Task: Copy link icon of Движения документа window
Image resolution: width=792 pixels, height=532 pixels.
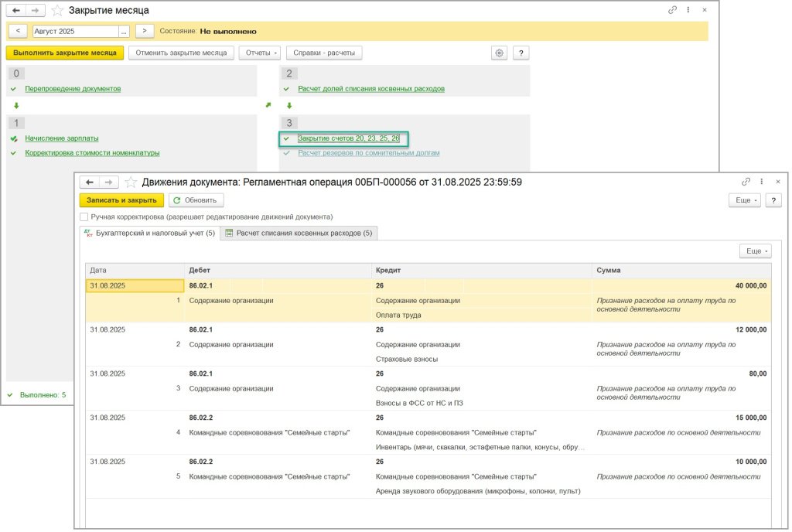Action: pos(746,182)
